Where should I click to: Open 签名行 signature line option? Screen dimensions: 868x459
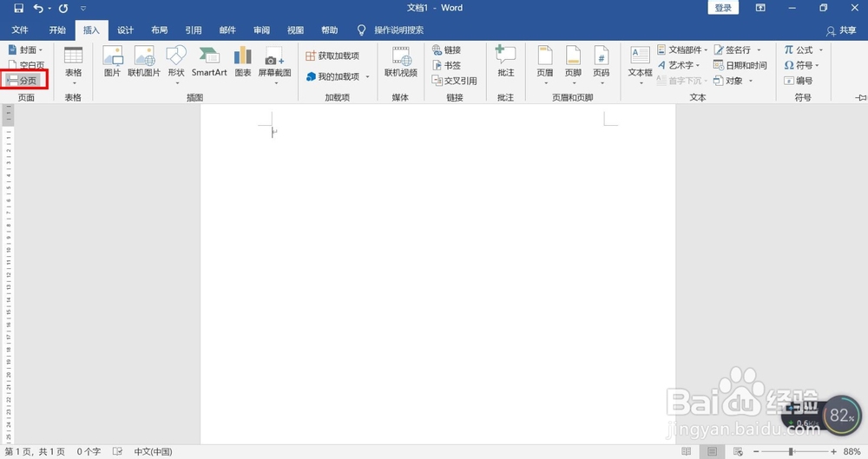pyautogui.click(x=737, y=49)
